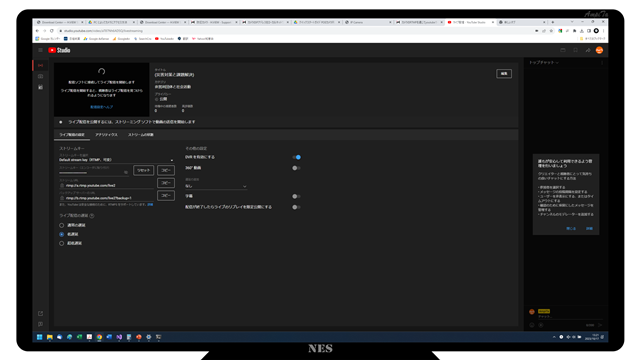Open the details link under RTMPS note
The width and height of the screenshot is (640, 360).
pos(150,204)
